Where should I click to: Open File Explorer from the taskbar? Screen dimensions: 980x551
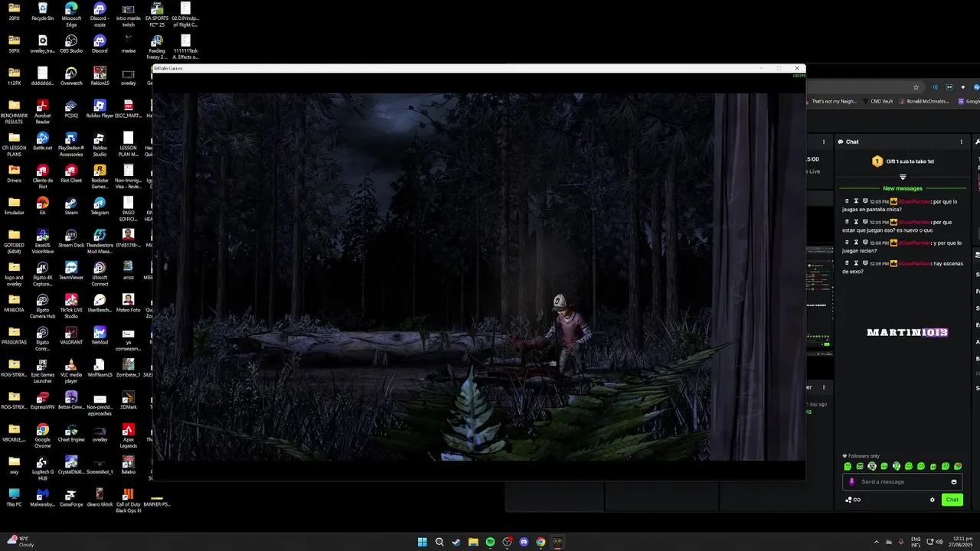[473, 542]
